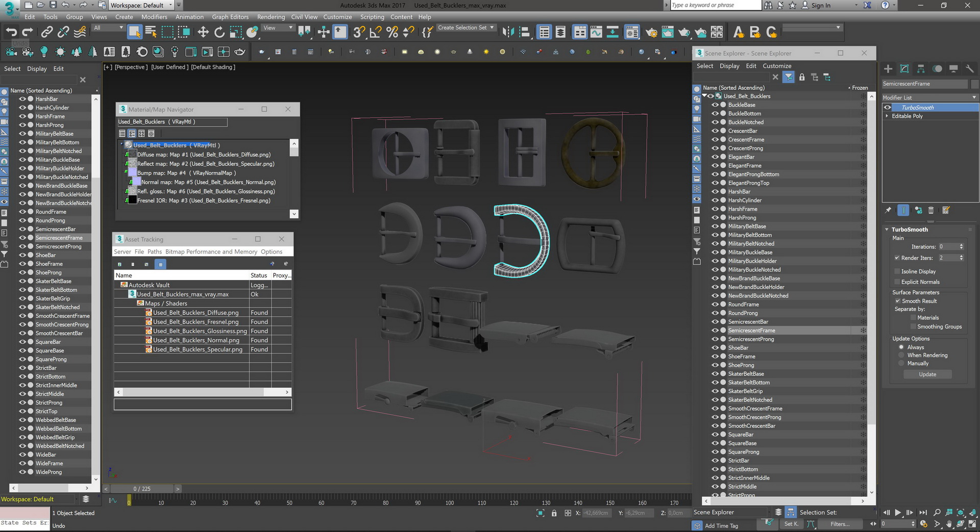Viewport: 980px width, 532px height.
Task: Open the Rendering menu
Action: (271, 17)
